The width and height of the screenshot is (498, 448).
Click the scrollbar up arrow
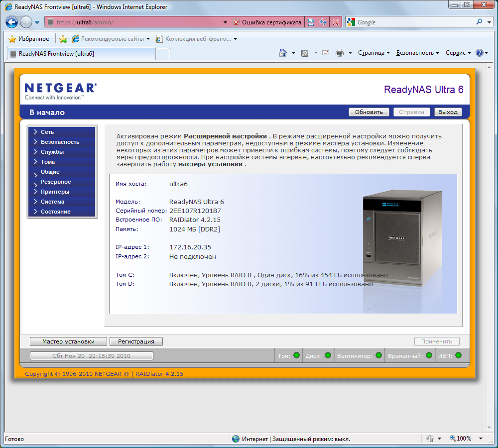point(489,67)
